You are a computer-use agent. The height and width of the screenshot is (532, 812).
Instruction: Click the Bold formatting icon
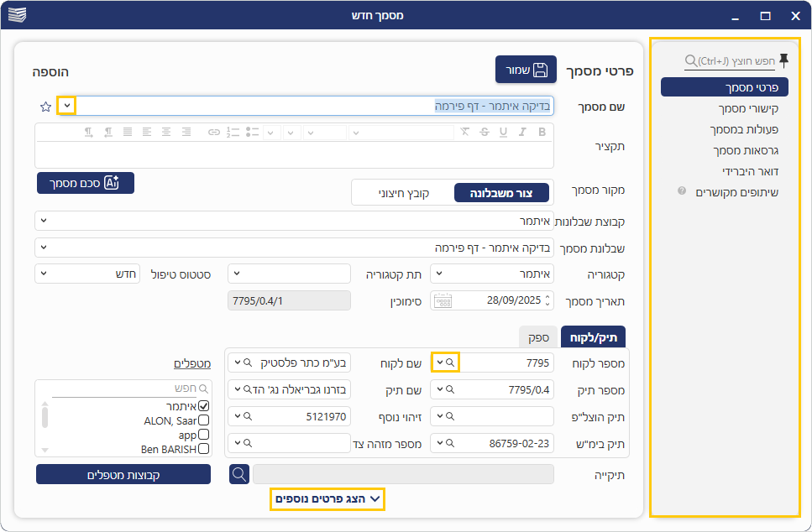(x=542, y=132)
